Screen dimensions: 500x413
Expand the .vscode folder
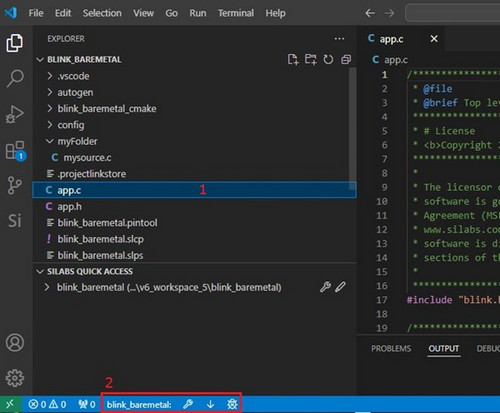coord(194,76)
